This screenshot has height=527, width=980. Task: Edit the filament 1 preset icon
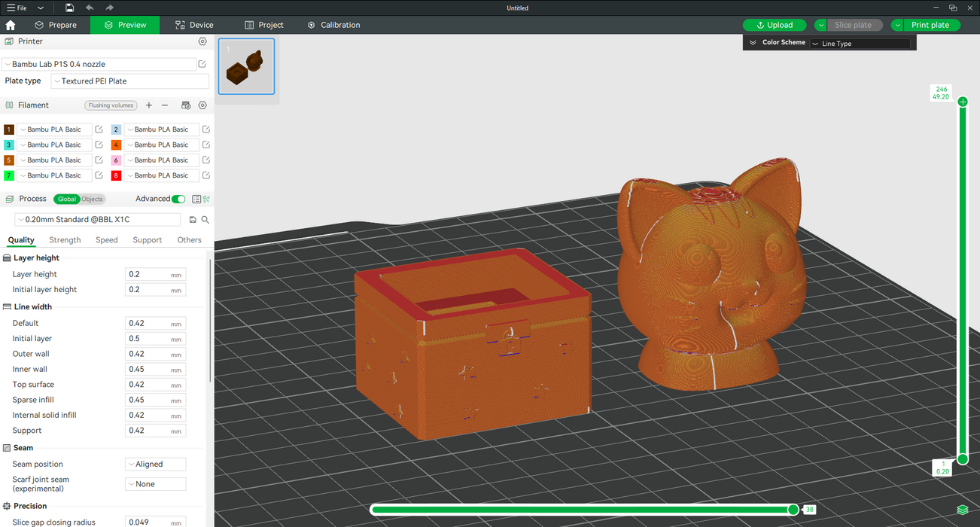[99, 129]
